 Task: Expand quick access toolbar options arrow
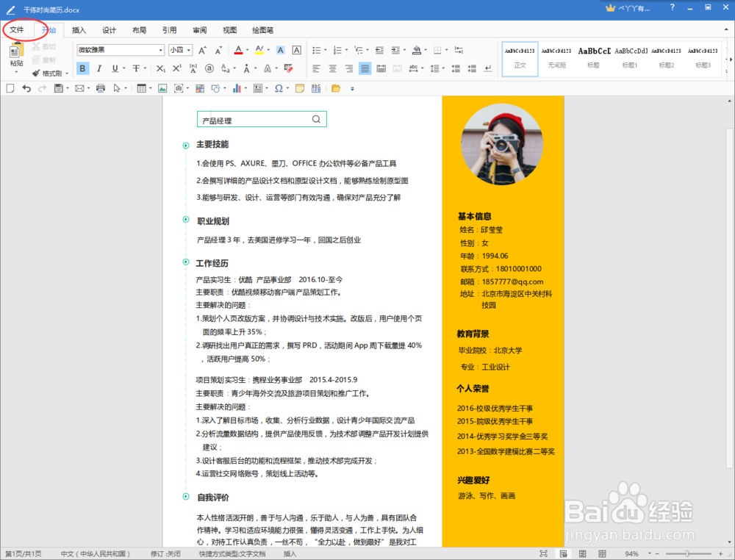(x=352, y=89)
